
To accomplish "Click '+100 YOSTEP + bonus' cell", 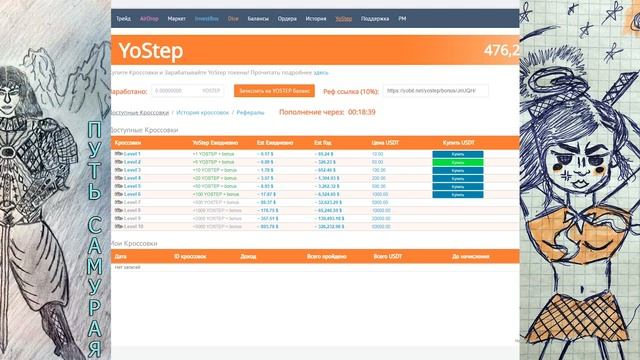I will (216, 194).
